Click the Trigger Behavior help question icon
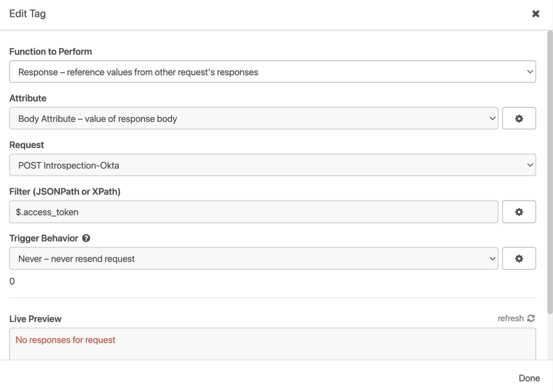Viewport: 553px width, 392px height. [86, 238]
